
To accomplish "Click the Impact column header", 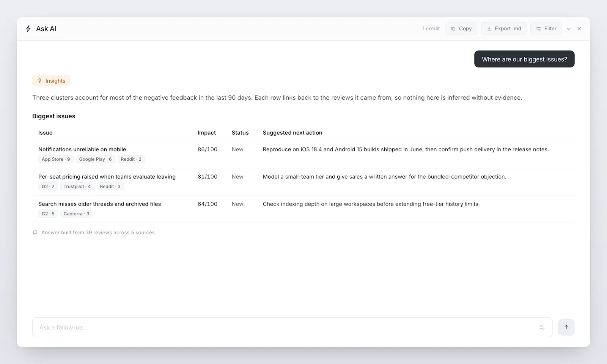I will click(206, 133).
